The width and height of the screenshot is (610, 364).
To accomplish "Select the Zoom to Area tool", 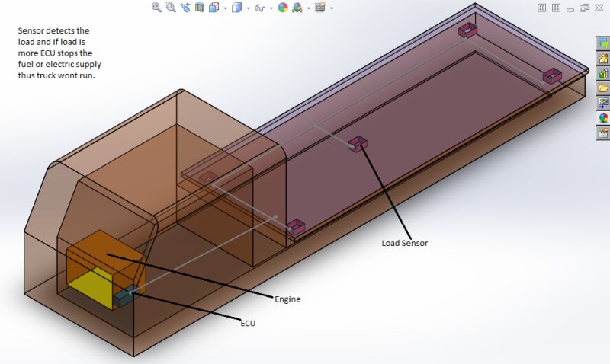I will pyautogui.click(x=171, y=8).
